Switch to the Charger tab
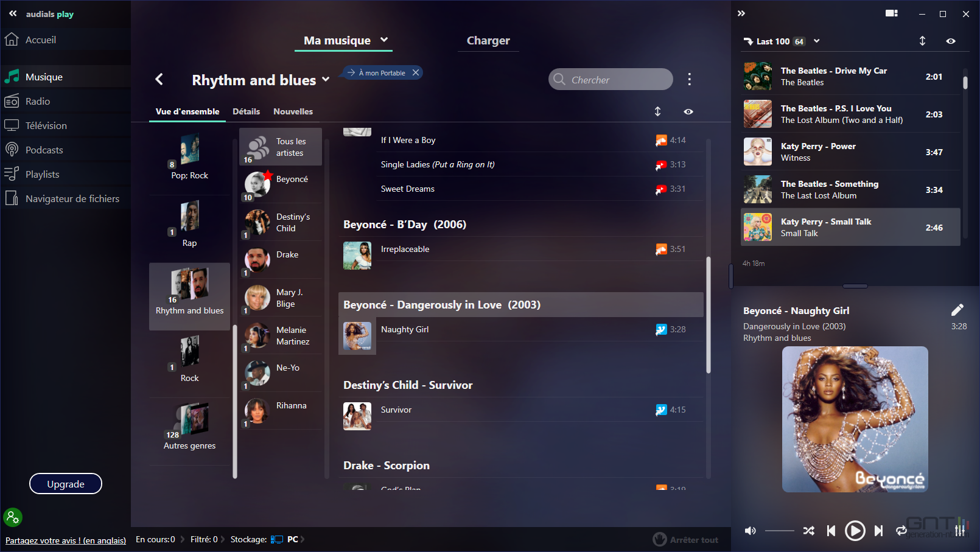The width and height of the screenshot is (980, 552). point(488,40)
